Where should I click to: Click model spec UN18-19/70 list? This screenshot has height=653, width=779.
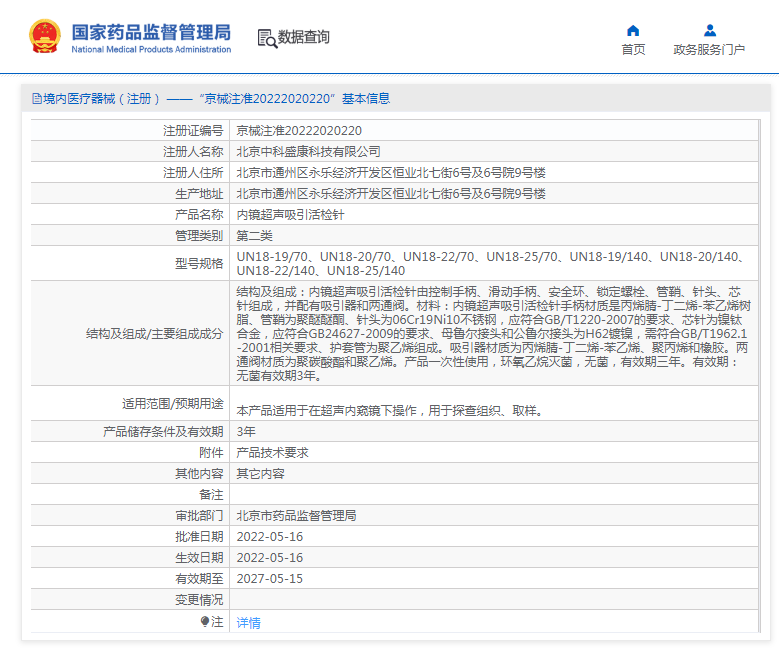point(490,263)
